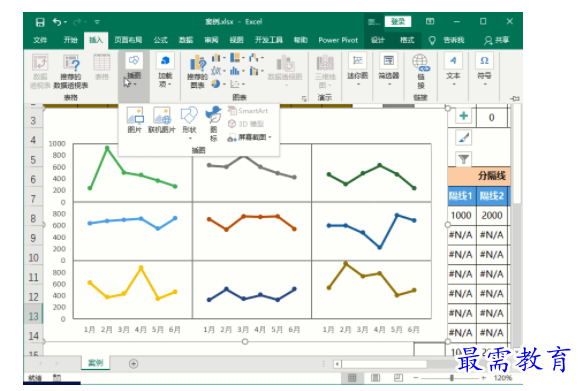Switch to the 数据 ribbon tab

pyautogui.click(x=186, y=40)
